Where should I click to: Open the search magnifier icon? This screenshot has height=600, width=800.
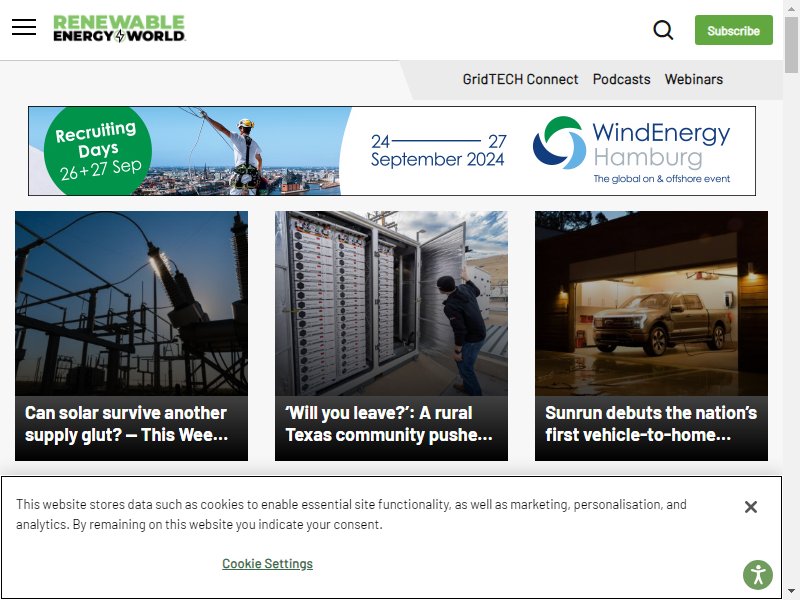(663, 30)
